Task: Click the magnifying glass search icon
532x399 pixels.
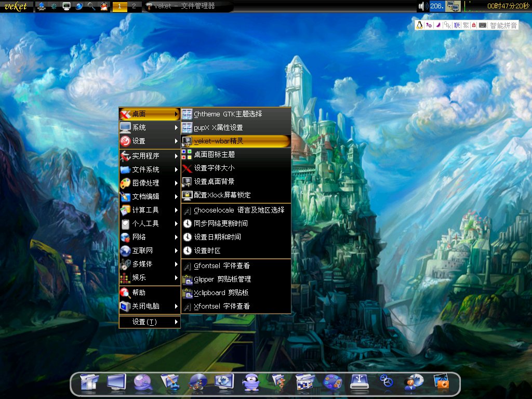Action: click(x=91, y=6)
